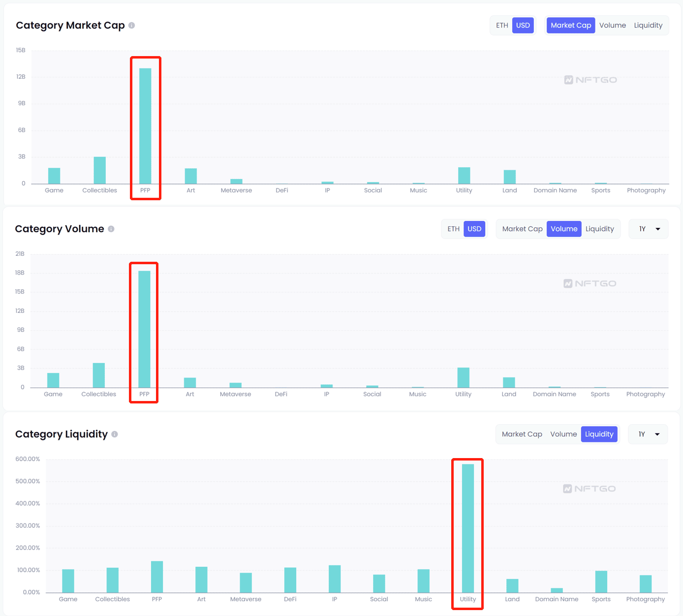Click Collectibles bar in Category Volume chart
683x616 pixels.
click(x=99, y=375)
